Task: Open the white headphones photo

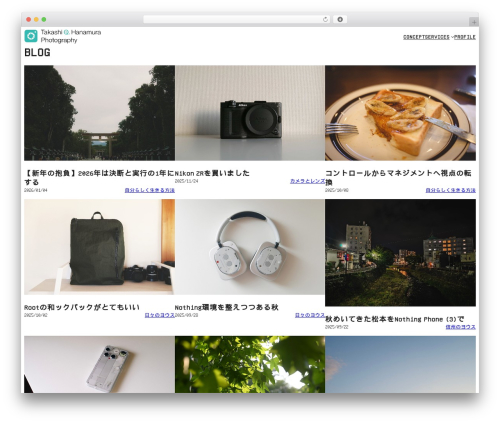Action: pos(250,247)
